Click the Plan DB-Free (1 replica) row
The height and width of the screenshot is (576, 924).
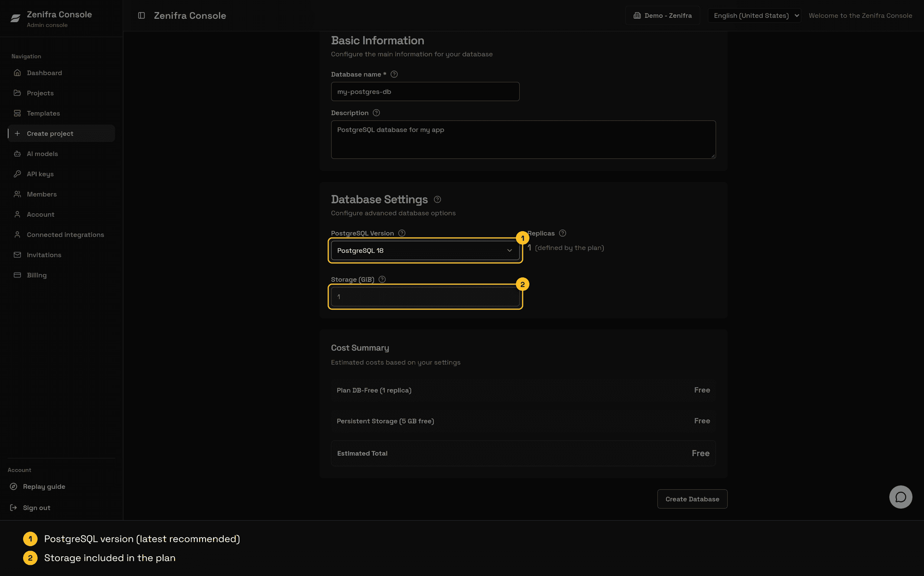coord(523,390)
